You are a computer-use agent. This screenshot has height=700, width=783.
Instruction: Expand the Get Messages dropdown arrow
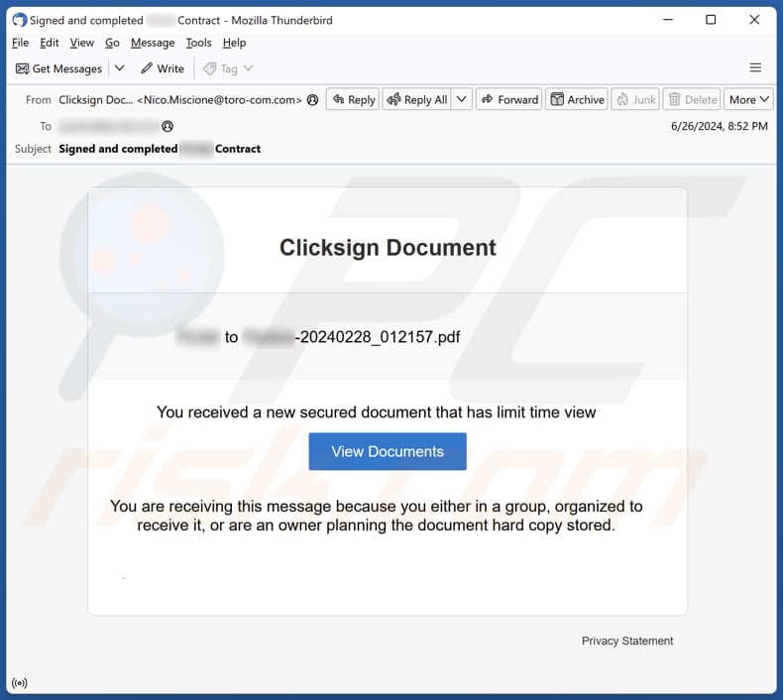click(x=119, y=68)
